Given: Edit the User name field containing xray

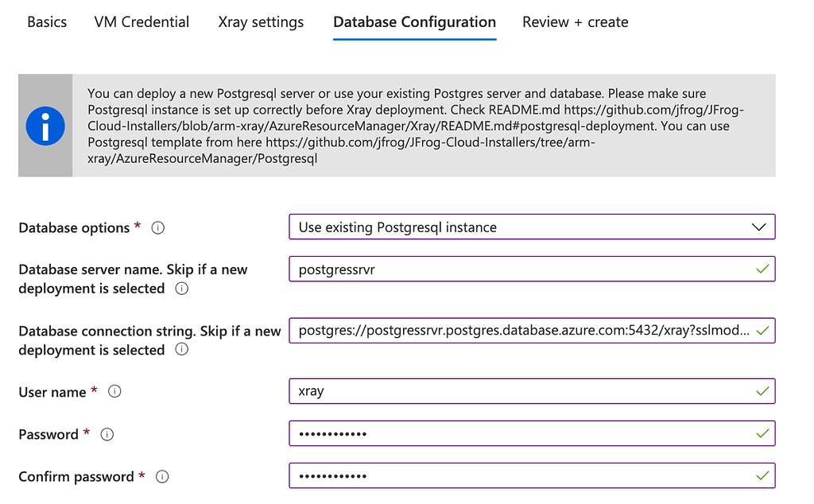Looking at the screenshot, I should pyautogui.click(x=532, y=391).
